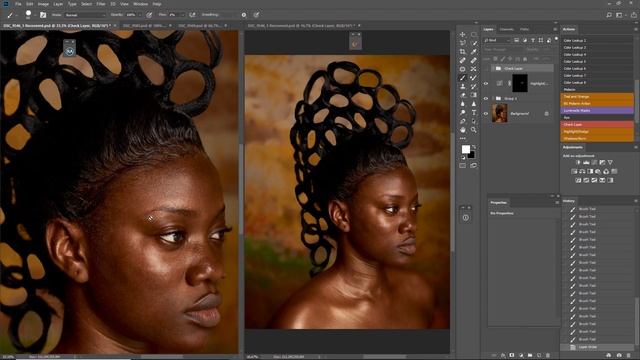Pick the white foreground color swatch
The height and width of the screenshot is (360, 640).
[x=465, y=149]
